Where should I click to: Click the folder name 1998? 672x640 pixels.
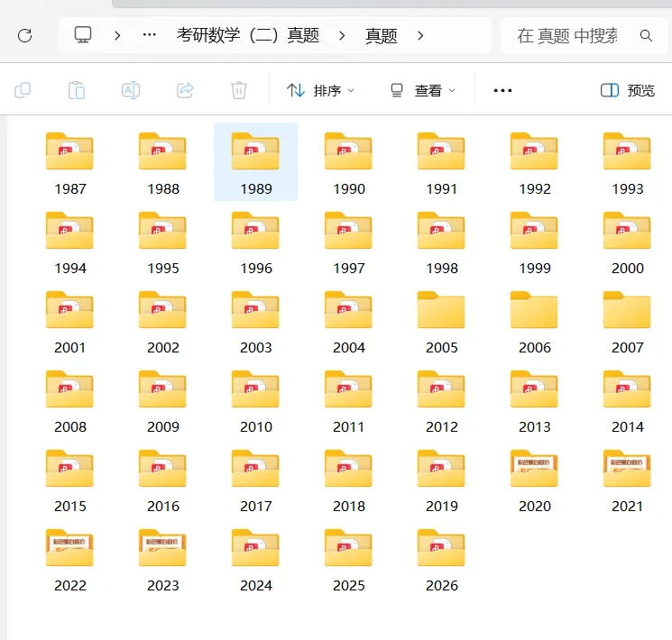pos(441,268)
